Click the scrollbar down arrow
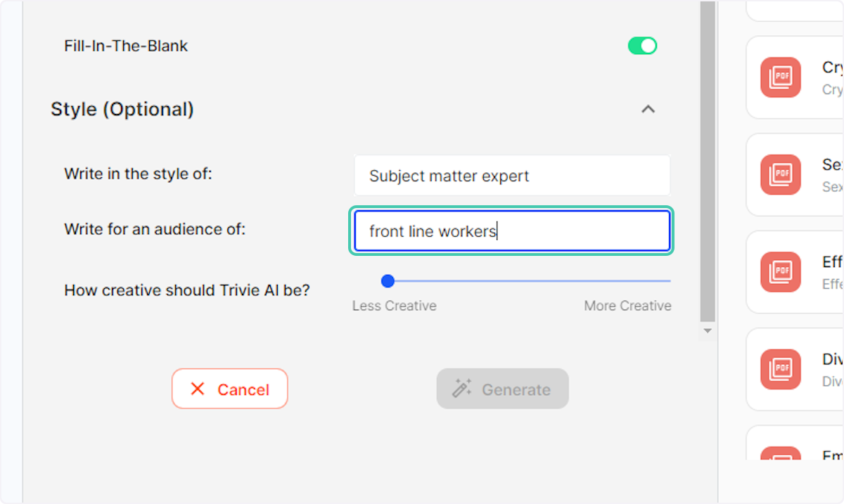 (x=708, y=331)
